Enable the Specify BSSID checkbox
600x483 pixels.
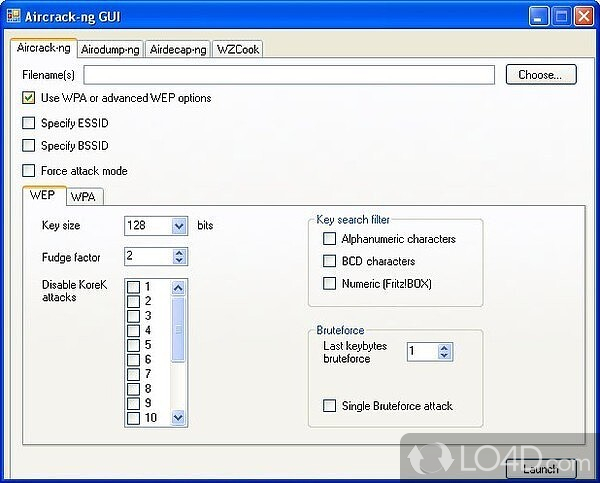coord(29,145)
